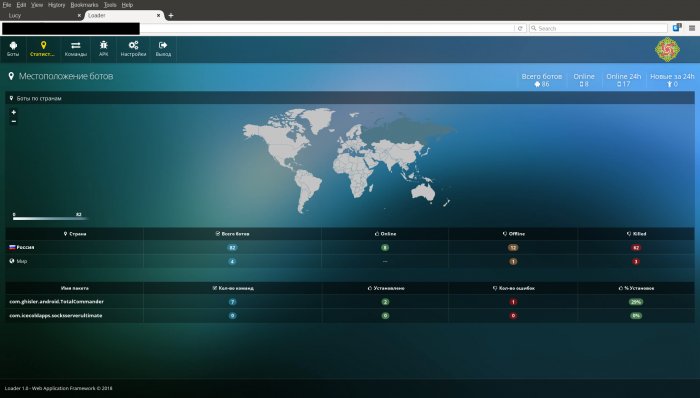Click the Всего ботов 86 counter
The image size is (700, 398).
point(542,80)
